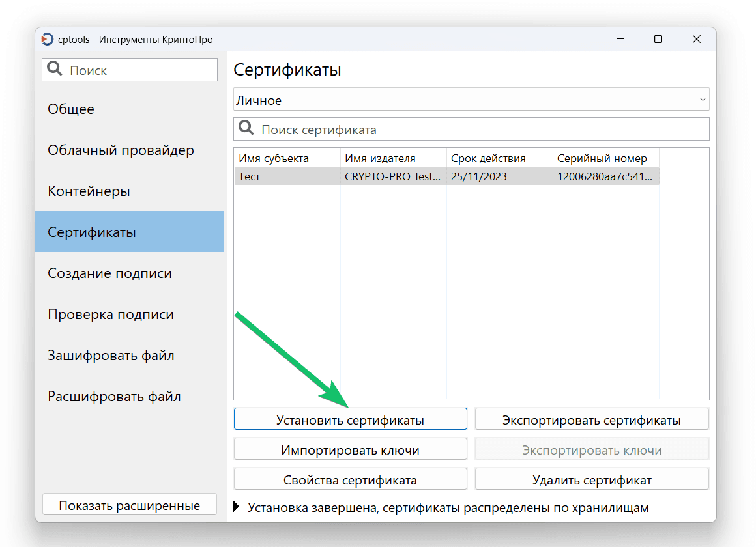Open the Личное certificate store dropdown
This screenshot has width=756, height=547.
coord(471,100)
